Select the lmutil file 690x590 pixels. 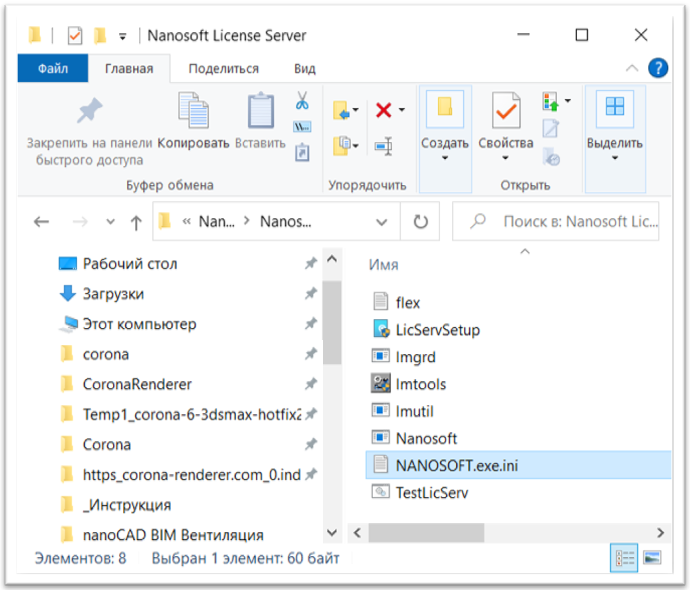pyautogui.click(x=415, y=411)
